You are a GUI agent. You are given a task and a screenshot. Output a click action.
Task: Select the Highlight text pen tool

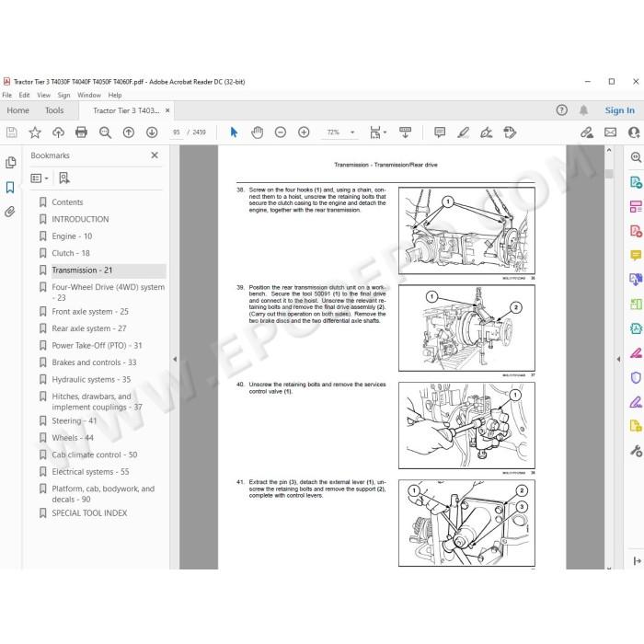tap(464, 132)
